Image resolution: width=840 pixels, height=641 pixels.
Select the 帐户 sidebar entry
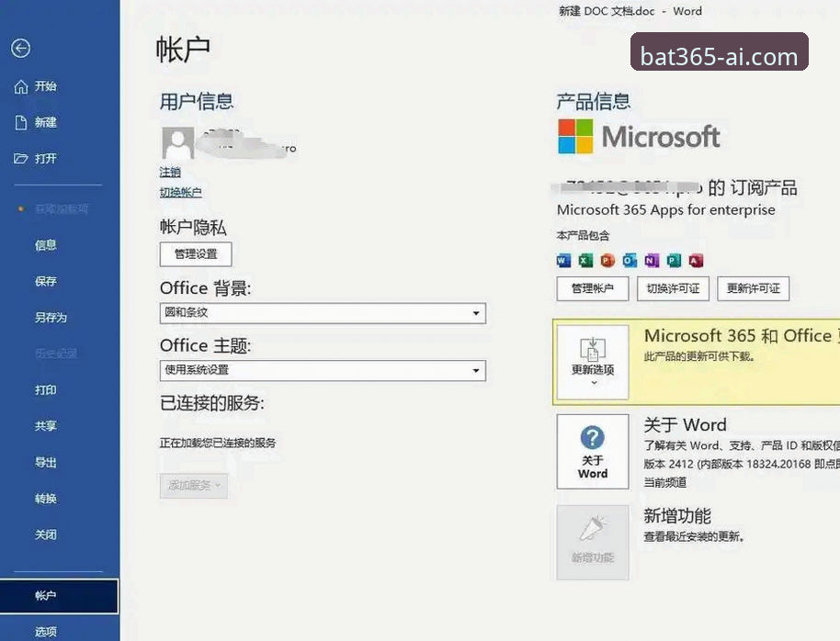59,595
